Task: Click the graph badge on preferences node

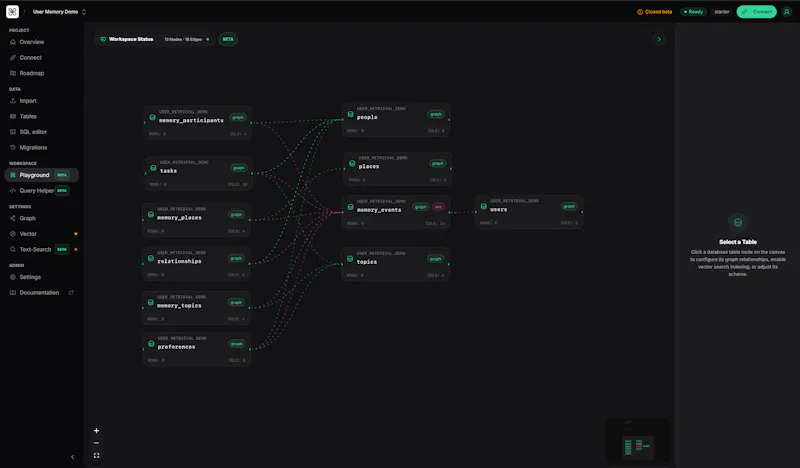Action: (236, 343)
